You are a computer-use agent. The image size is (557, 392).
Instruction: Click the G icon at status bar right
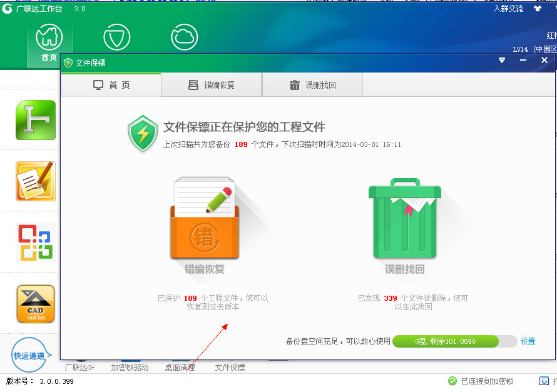click(x=544, y=381)
